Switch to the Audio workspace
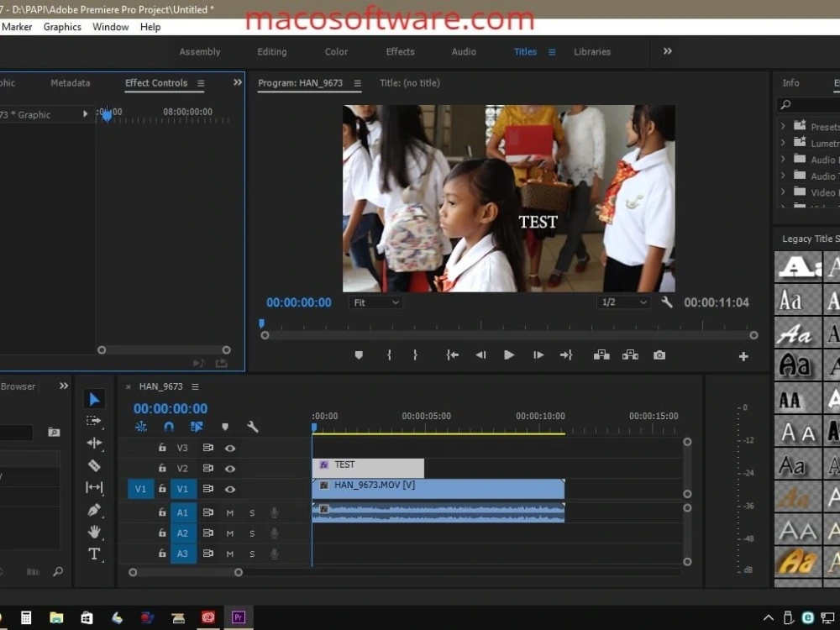This screenshot has width=840, height=630. pyautogui.click(x=464, y=52)
